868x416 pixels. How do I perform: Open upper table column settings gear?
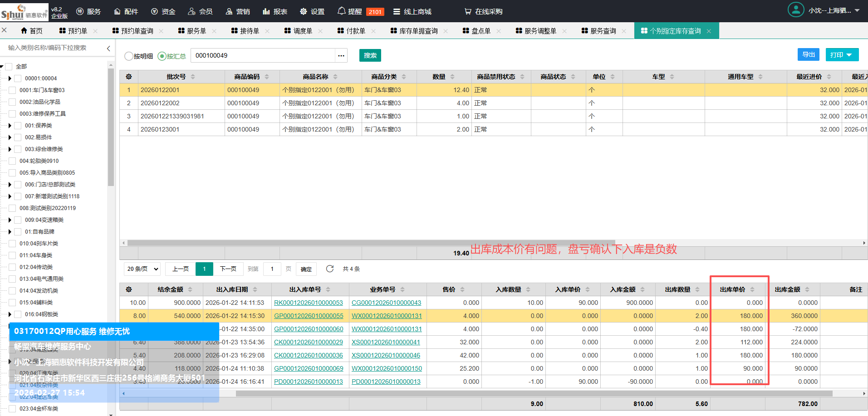129,77
